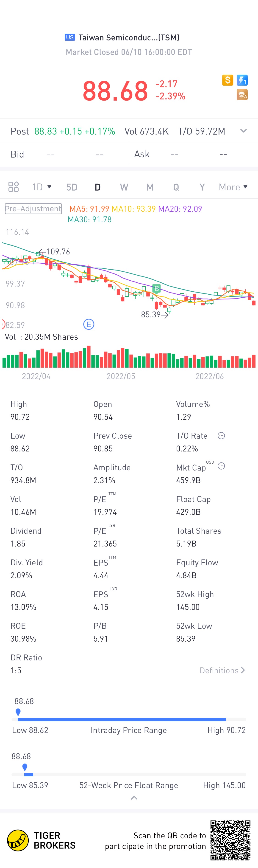Viewport: 258px width, 868px height.
Task: Open the chart layout grid icon
Action: tap(14, 187)
